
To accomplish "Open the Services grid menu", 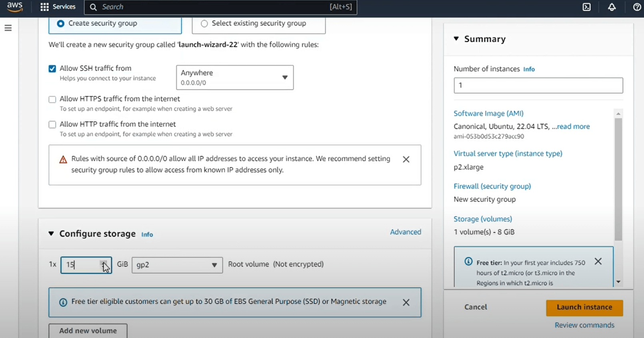I will 58,7.
